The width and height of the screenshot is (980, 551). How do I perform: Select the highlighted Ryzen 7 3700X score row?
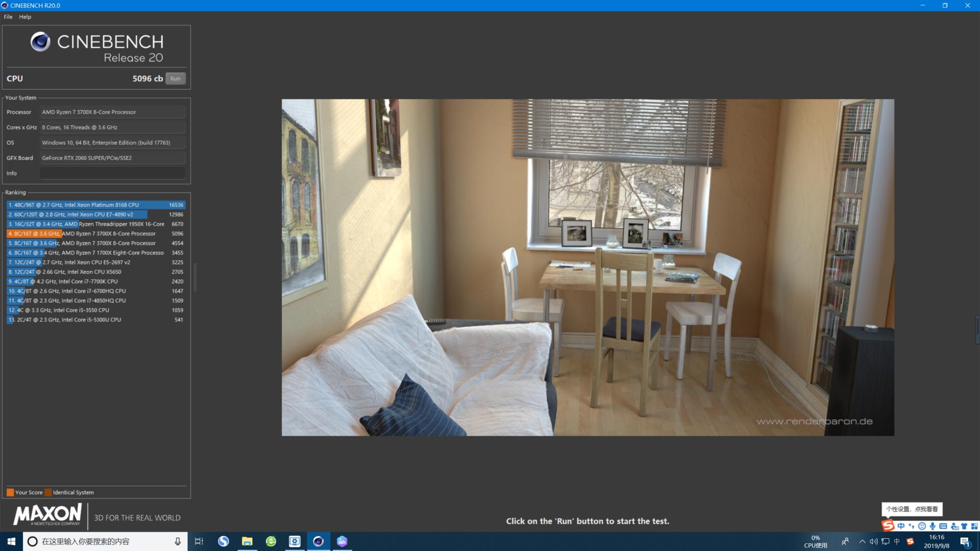95,234
